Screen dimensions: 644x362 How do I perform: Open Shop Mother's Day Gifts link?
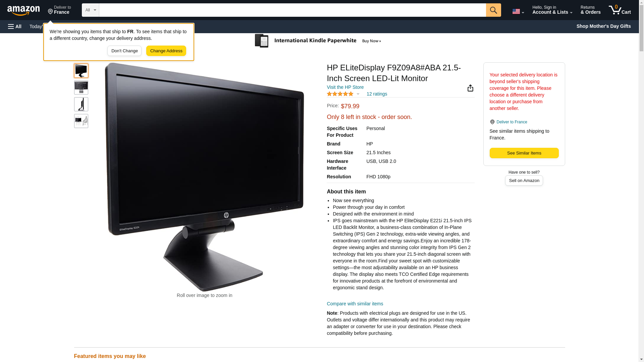coord(603,26)
